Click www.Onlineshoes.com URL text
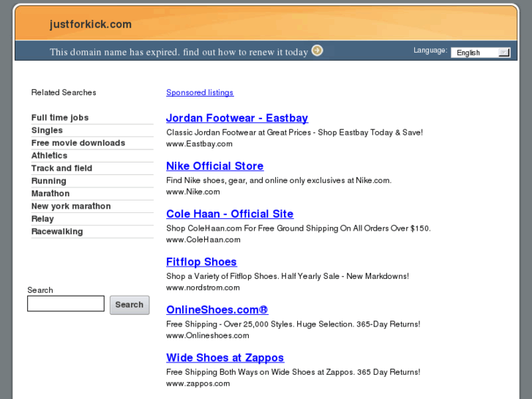Screen dimensions: 532x399 coord(207,335)
